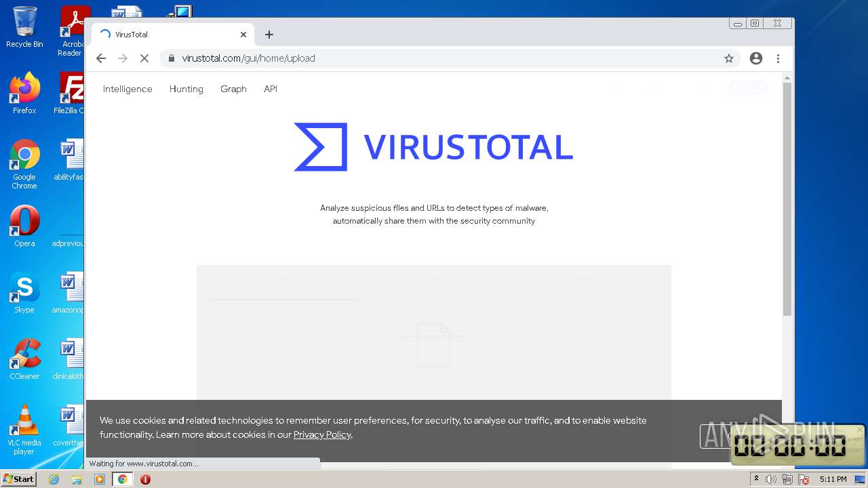Open Internet Explorer from the taskbar
Viewport: 868px width, 488px height.
point(54,479)
